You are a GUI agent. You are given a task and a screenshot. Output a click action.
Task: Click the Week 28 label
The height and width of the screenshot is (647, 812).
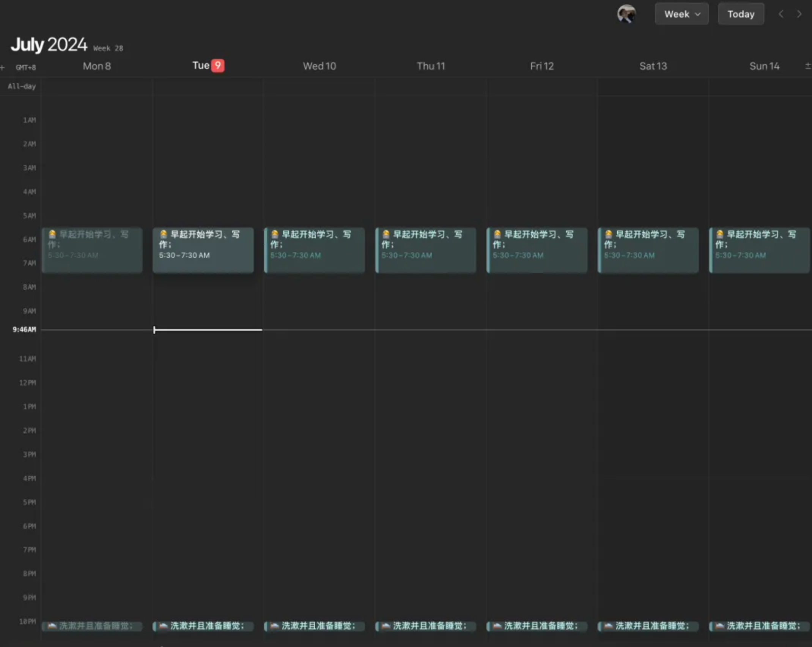(x=108, y=48)
